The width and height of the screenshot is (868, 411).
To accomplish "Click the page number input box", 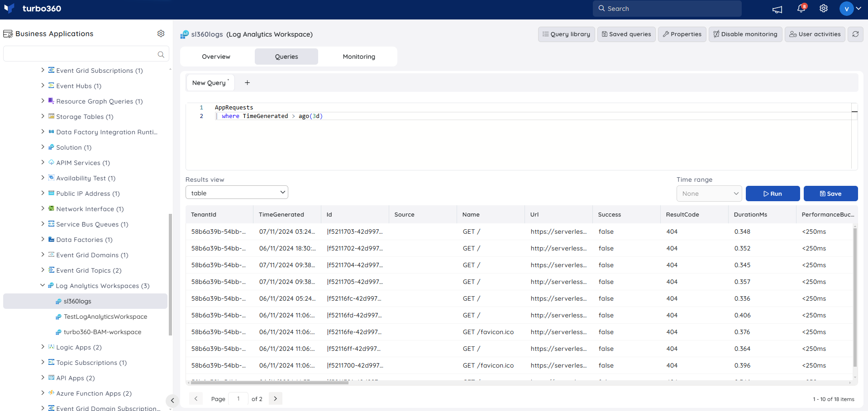I will pos(238,399).
